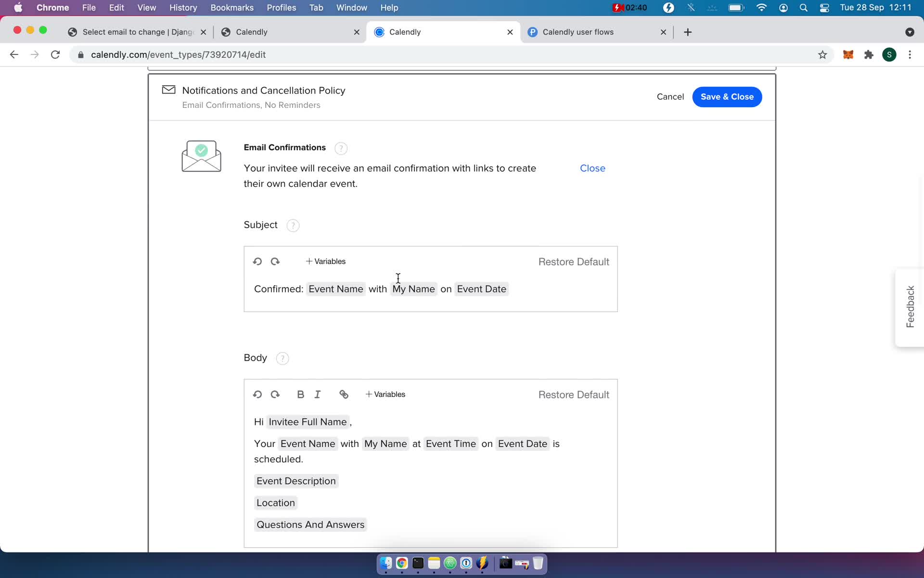Toggle italic formatting in Body editor
Screen dimensions: 924x578
click(x=318, y=394)
